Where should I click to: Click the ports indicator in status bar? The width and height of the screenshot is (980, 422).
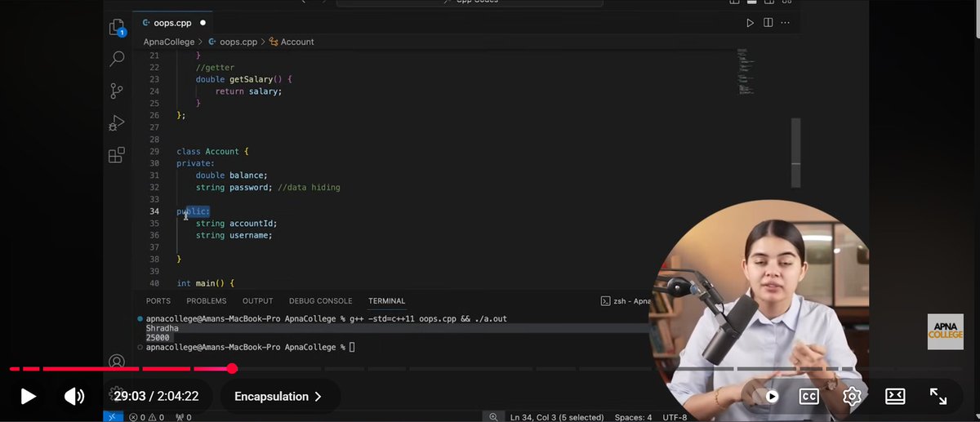point(184,417)
